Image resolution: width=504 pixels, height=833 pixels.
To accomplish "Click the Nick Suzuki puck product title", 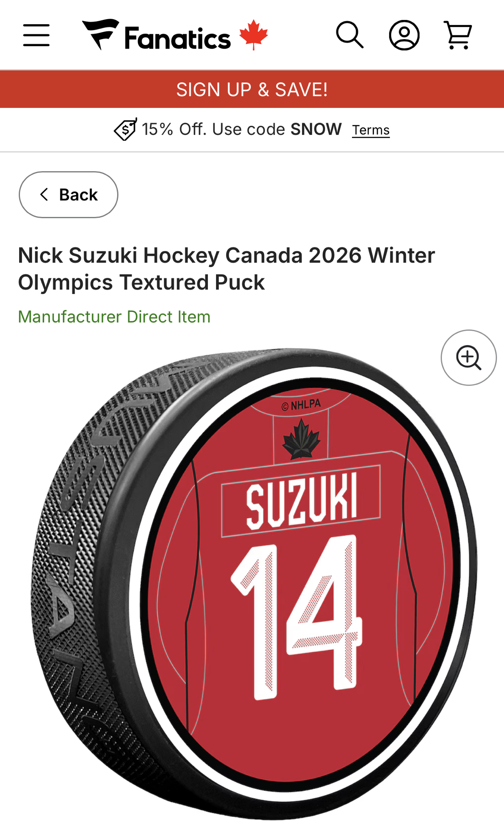I will tap(226, 269).
